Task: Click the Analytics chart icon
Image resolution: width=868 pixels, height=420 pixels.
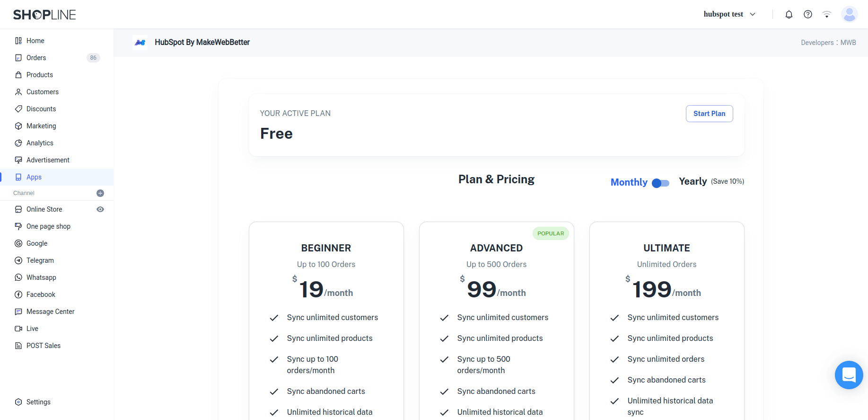Action: [x=18, y=143]
